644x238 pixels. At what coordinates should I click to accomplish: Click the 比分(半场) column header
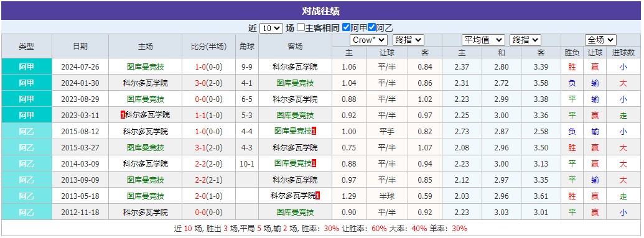[x=208, y=47]
